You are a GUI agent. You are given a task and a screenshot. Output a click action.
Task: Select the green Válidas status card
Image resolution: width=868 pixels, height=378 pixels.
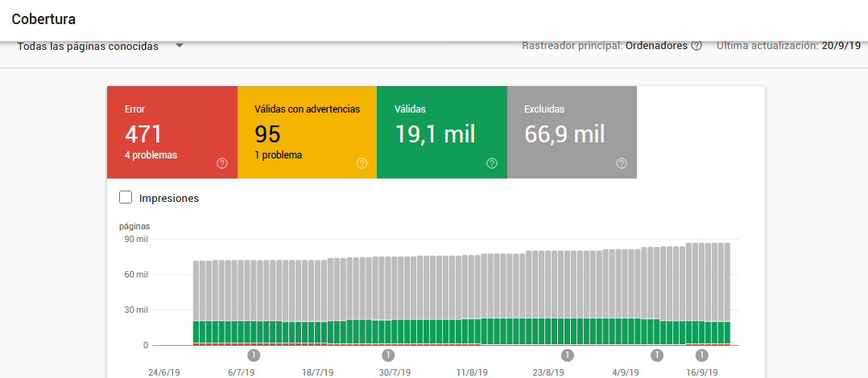[x=442, y=132]
